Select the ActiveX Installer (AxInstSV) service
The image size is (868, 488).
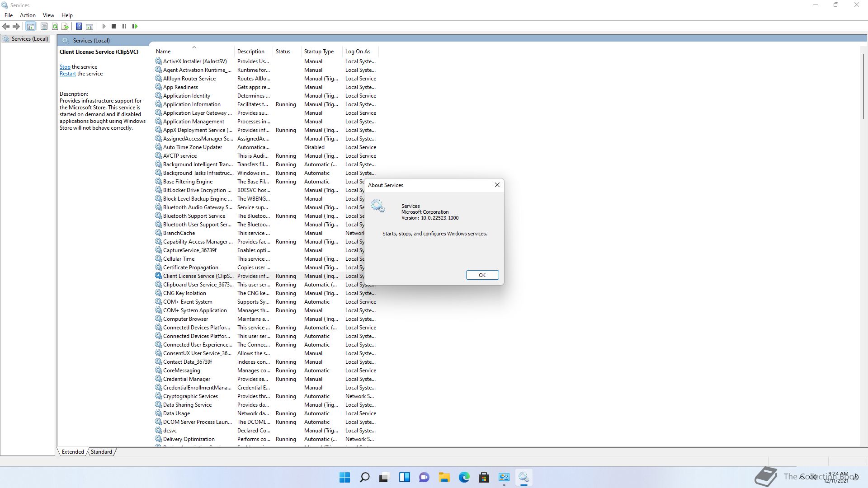(x=266, y=61)
